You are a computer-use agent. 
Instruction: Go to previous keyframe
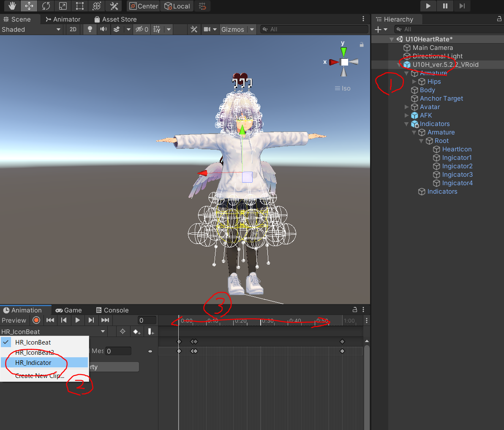click(64, 320)
